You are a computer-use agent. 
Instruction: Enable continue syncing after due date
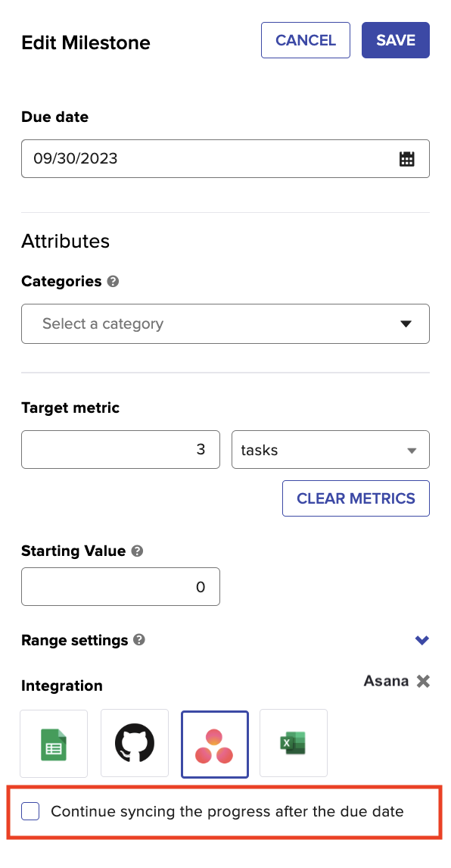click(30, 811)
